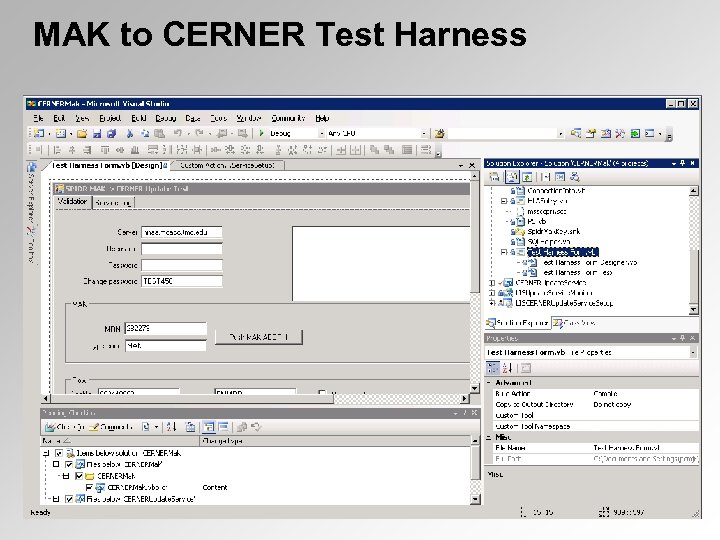
Task: Click the Categorized view icon in Properties
Action: point(493,368)
